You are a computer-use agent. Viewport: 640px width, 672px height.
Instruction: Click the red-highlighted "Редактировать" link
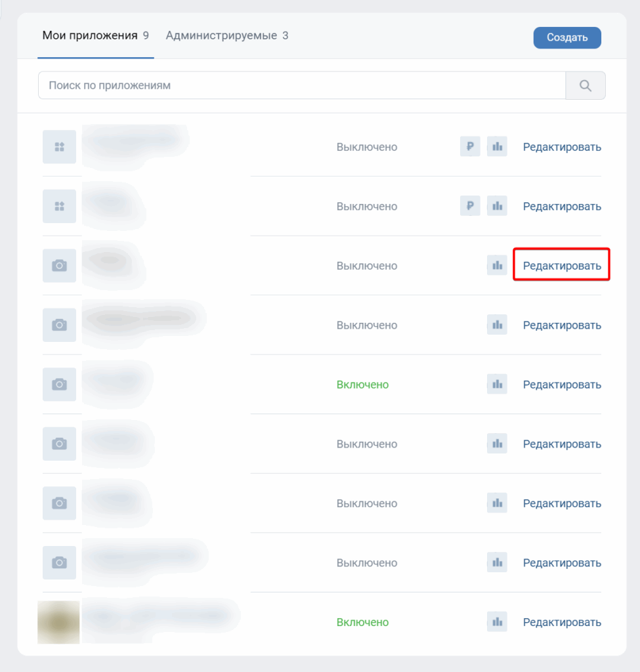[x=562, y=266]
